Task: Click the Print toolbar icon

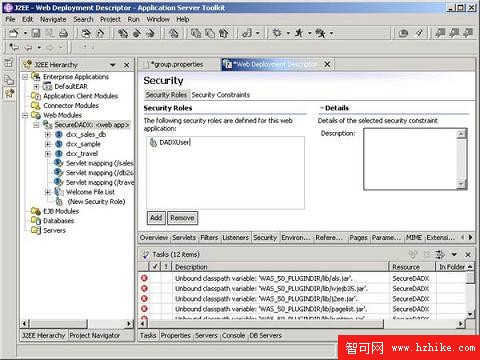Action: [x=63, y=33]
